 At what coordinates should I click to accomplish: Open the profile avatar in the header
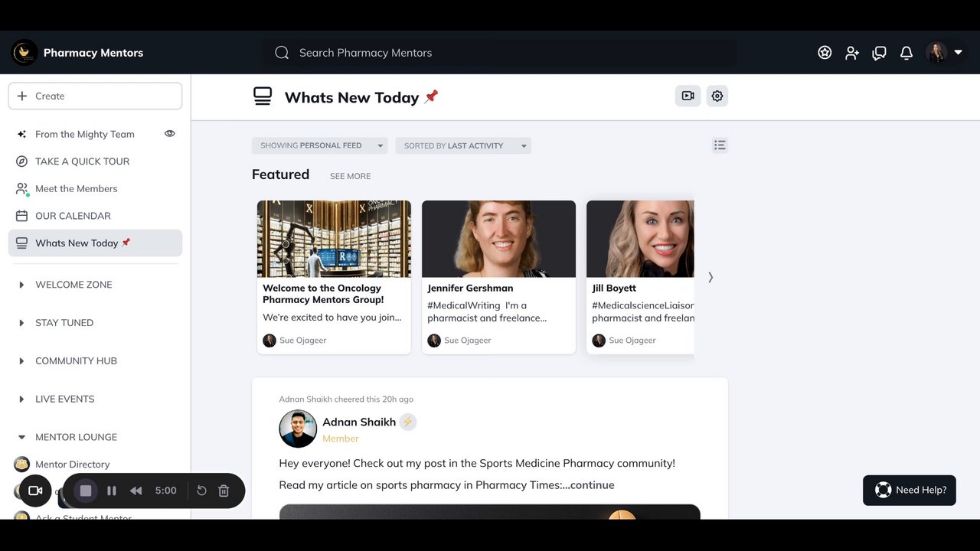[x=936, y=52]
